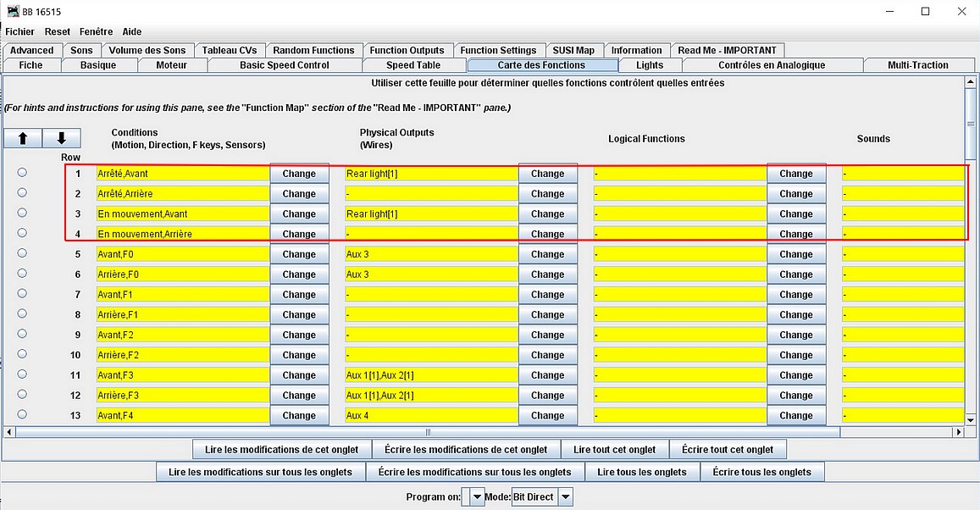Select the radio button for row 11
The image size is (980, 510).
pyautogui.click(x=23, y=374)
